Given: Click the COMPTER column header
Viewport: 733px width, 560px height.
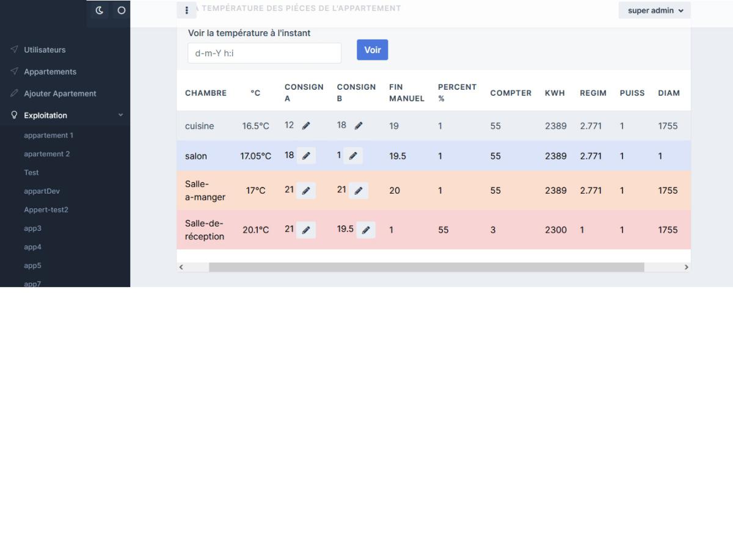Looking at the screenshot, I should click(511, 93).
